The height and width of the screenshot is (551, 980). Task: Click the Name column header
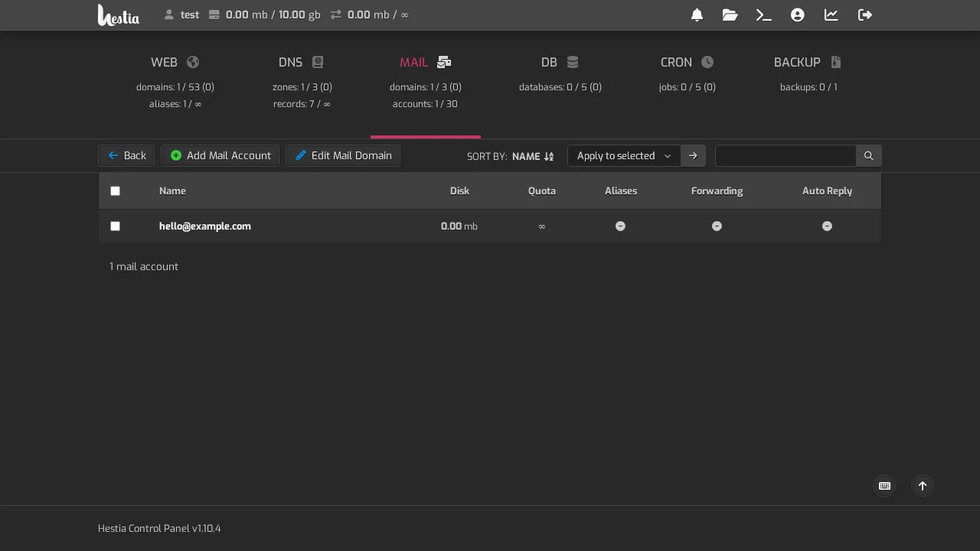tap(172, 191)
